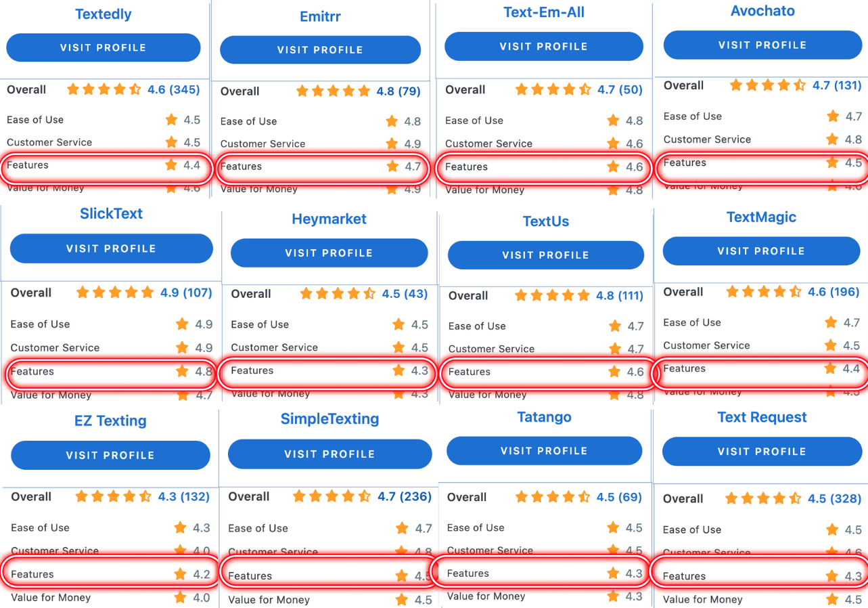Select the Tatango title link
The height and width of the screenshot is (608, 868).
tap(544, 417)
